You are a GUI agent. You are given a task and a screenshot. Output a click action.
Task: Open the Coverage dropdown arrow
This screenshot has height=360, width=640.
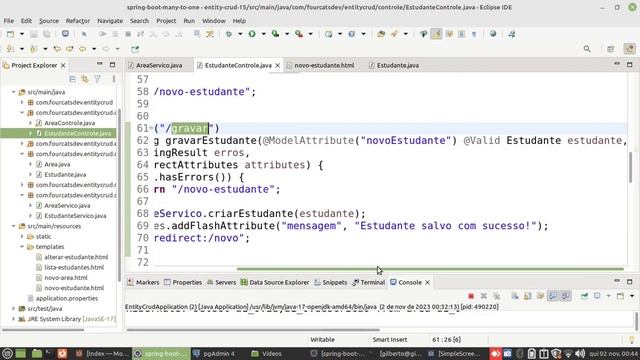pyautogui.click(x=287, y=34)
